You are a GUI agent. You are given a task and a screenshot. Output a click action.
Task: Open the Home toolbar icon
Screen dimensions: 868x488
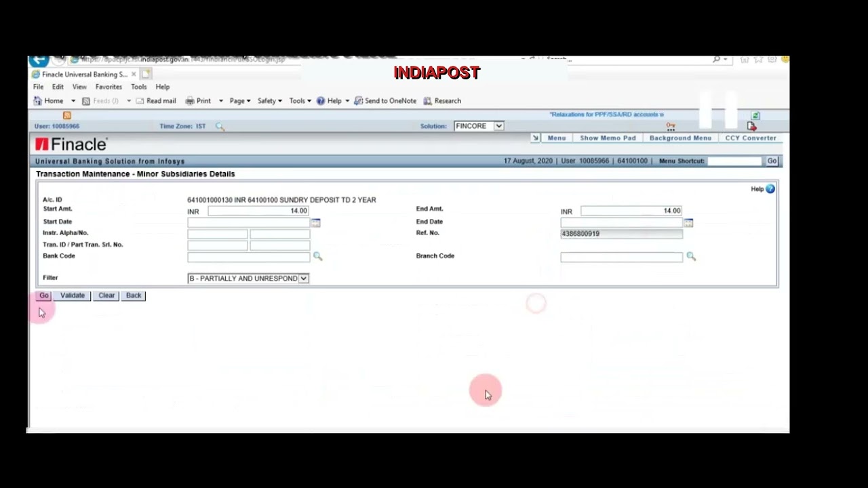pyautogui.click(x=38, y=101)
